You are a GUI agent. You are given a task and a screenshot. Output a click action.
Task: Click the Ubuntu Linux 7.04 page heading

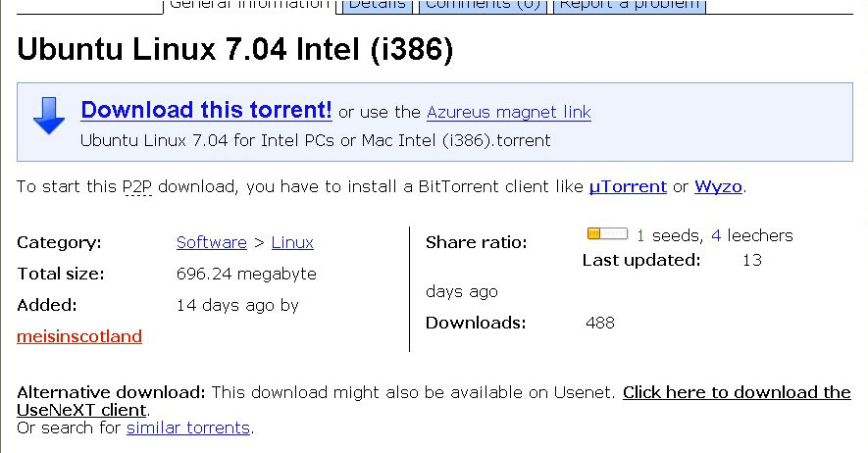tap(235, 50)
